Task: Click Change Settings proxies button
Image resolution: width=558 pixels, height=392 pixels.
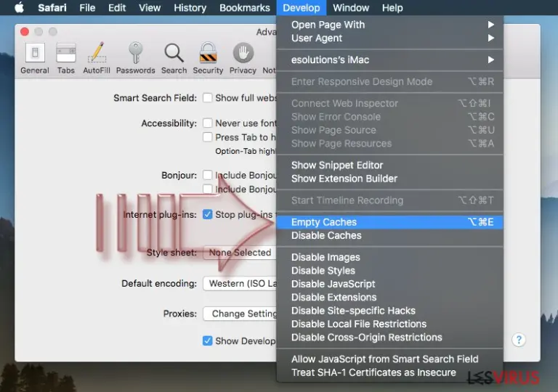Action: tap(240, 314)
